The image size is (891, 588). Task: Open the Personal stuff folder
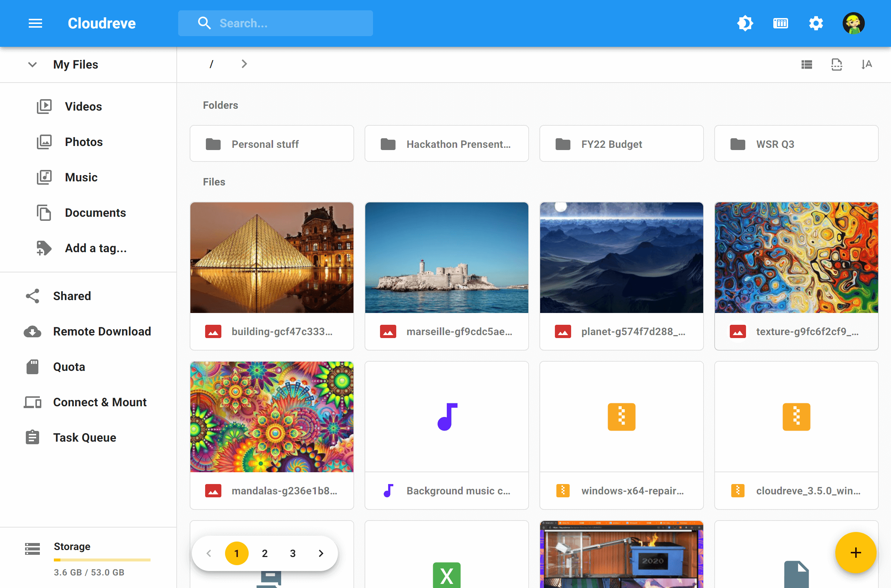click(x=272, y=144)
